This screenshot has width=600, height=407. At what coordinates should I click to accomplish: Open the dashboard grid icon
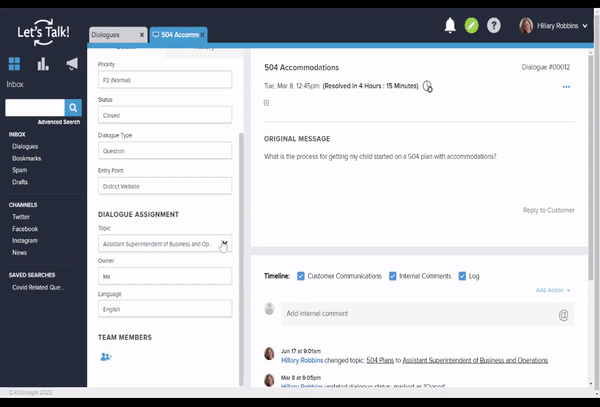pos(15,64)
